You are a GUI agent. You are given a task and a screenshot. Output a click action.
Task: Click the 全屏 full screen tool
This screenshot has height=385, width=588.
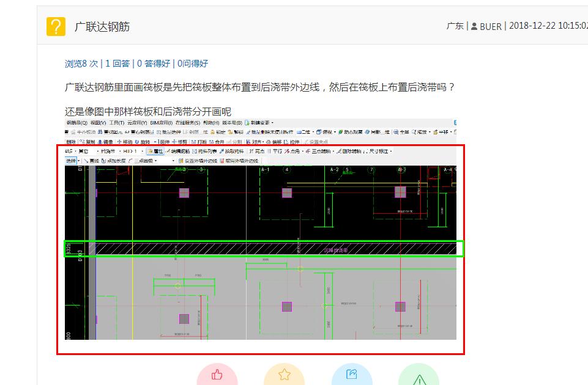point(401,132)
